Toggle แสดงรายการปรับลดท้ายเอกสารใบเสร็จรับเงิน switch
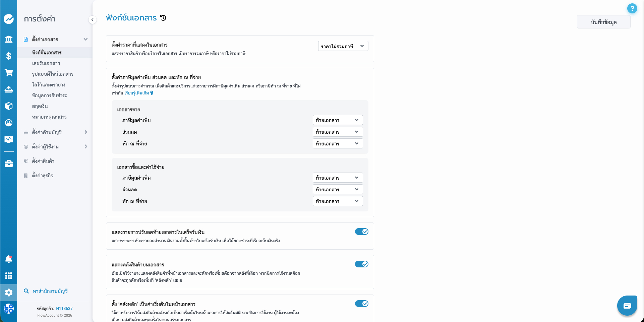 (x=361, y=232)
